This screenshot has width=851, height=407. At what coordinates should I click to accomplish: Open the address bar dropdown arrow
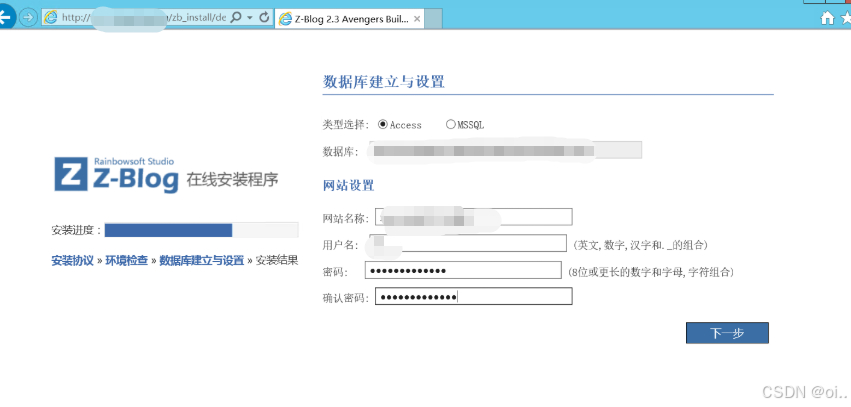click(250, 18)
